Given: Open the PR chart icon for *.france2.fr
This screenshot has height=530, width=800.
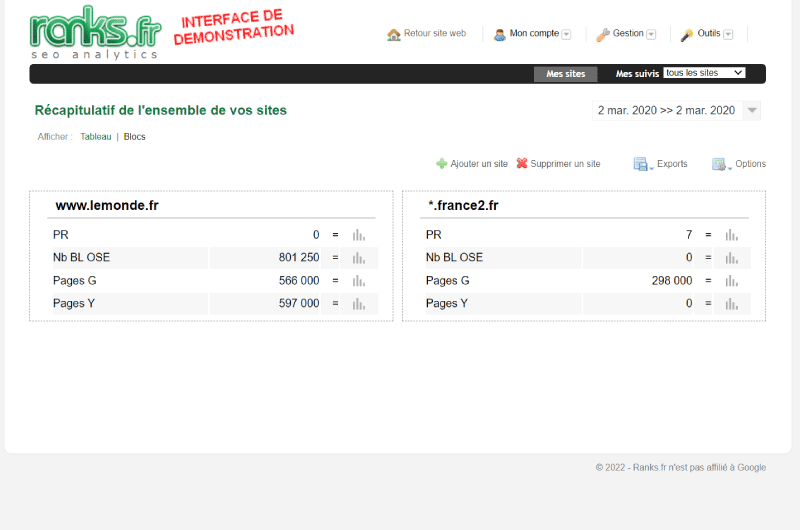Looking at the screenshot, I should (732, 235).
